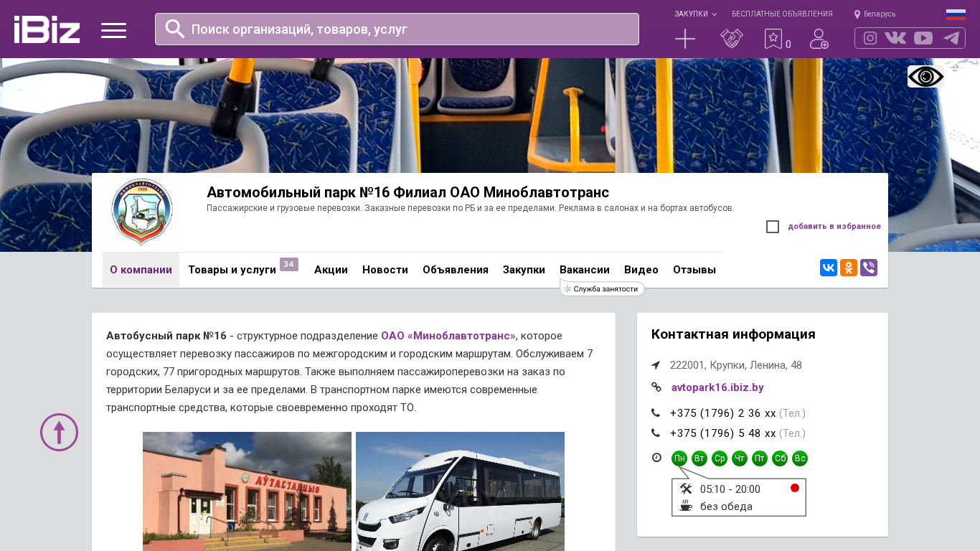Image resolution: width=980 pixels, height=551 pixels.
Task: Click the user registration icon
Action: coord(819,39)
